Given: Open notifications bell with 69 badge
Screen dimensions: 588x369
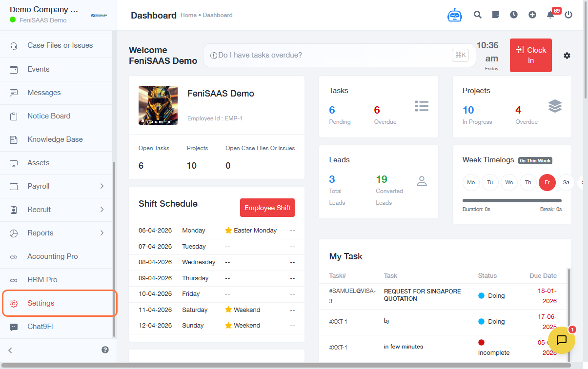Looking at the screenshot, I should (x=550, y=15).
